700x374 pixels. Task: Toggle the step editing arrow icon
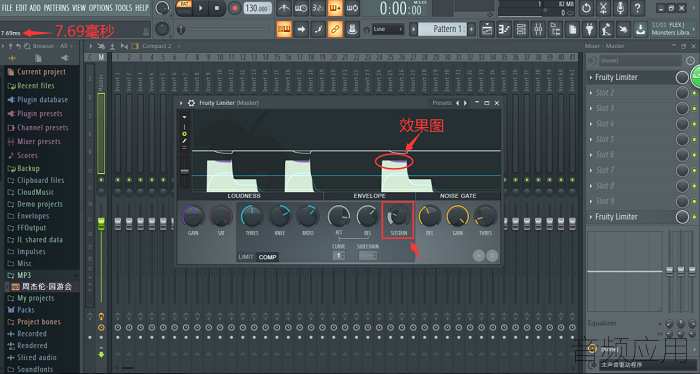pyautogui.click(x=301, y=29)
